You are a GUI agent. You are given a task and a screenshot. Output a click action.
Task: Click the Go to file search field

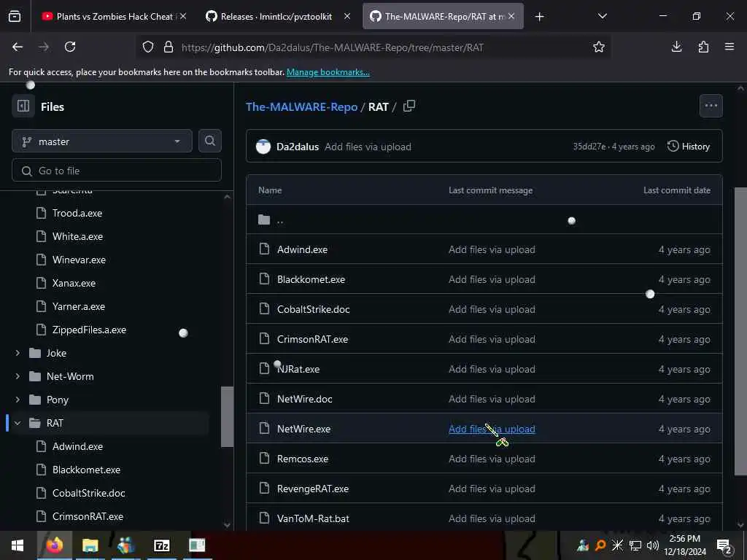pyautogui.click(x=117, y=171)
